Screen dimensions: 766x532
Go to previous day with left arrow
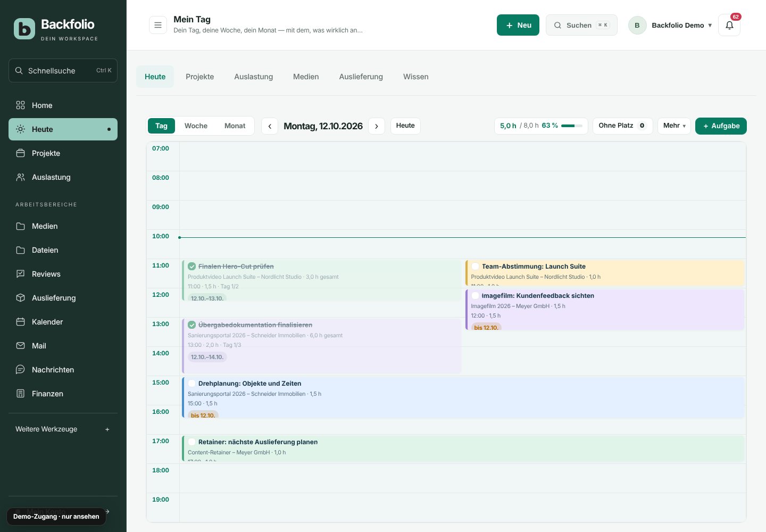point(270,126)
